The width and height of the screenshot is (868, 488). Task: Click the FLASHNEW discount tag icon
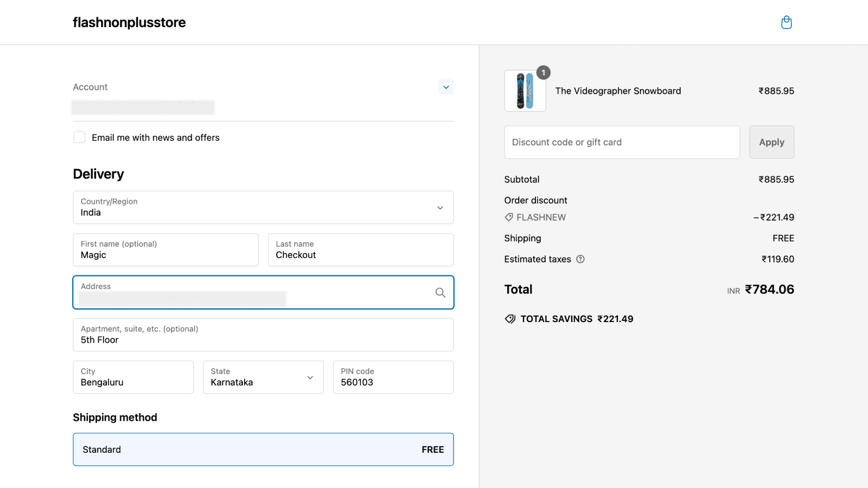(509, 217)
